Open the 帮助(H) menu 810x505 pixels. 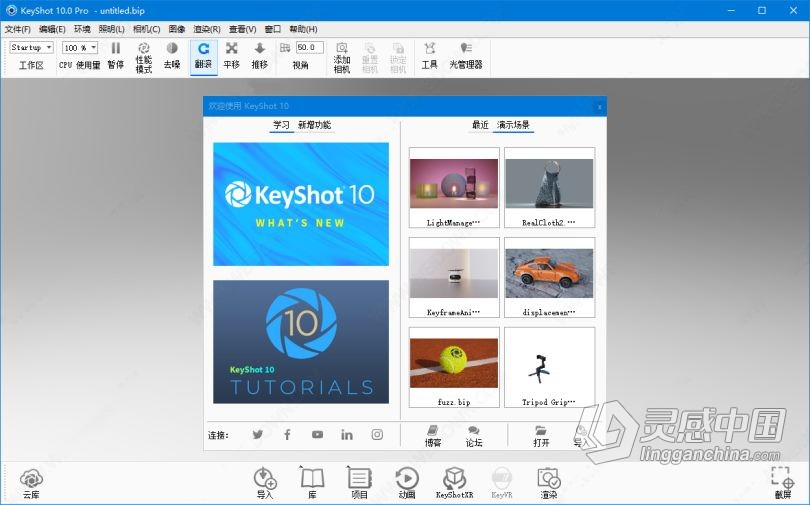pos(303,29)
